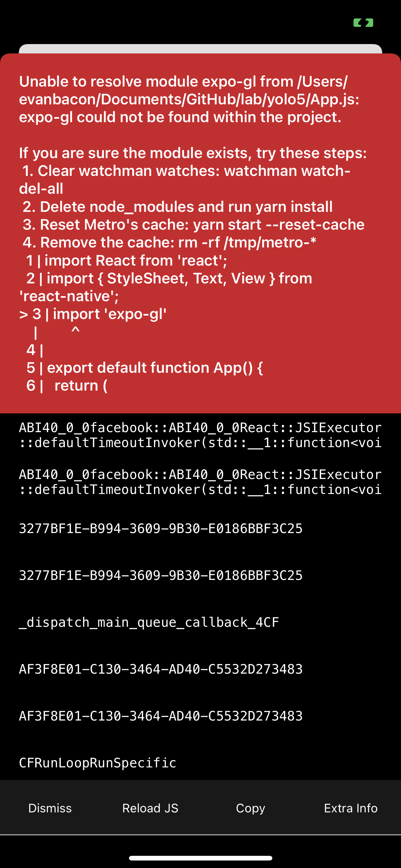Copy the error stack trace
Image resolution: width=401 pixels, height=868 pixels.
click(x=250, y=808)
